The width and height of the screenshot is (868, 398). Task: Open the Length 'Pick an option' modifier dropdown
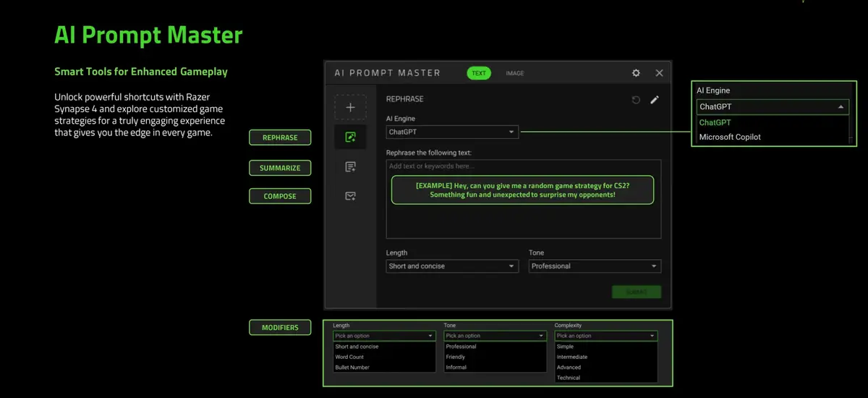click(384, 336)
